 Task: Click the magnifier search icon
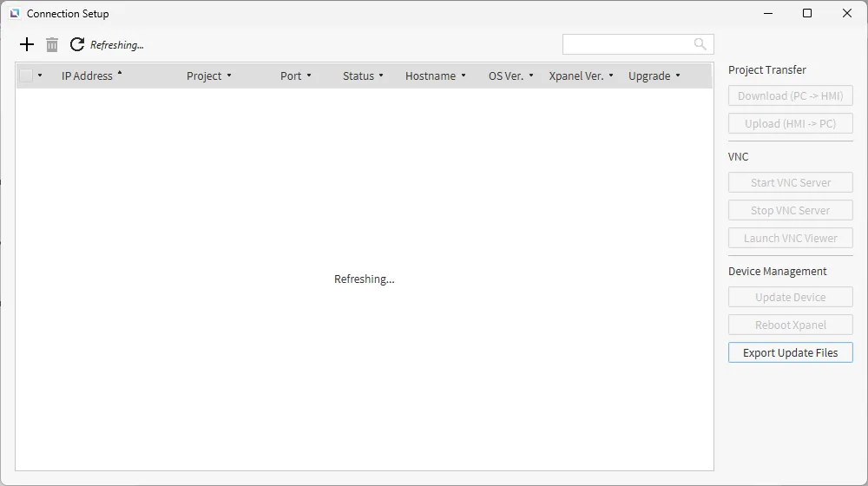click(x=700, y=44)
